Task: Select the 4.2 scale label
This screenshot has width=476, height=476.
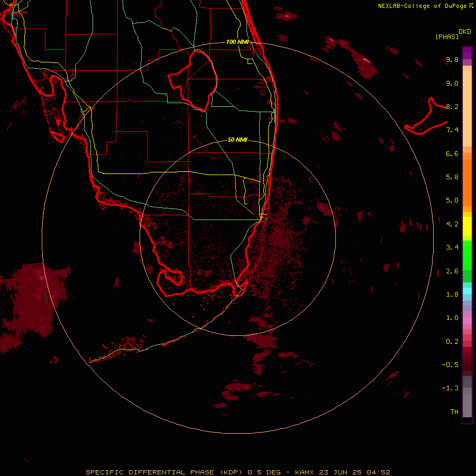Action: 452,224
